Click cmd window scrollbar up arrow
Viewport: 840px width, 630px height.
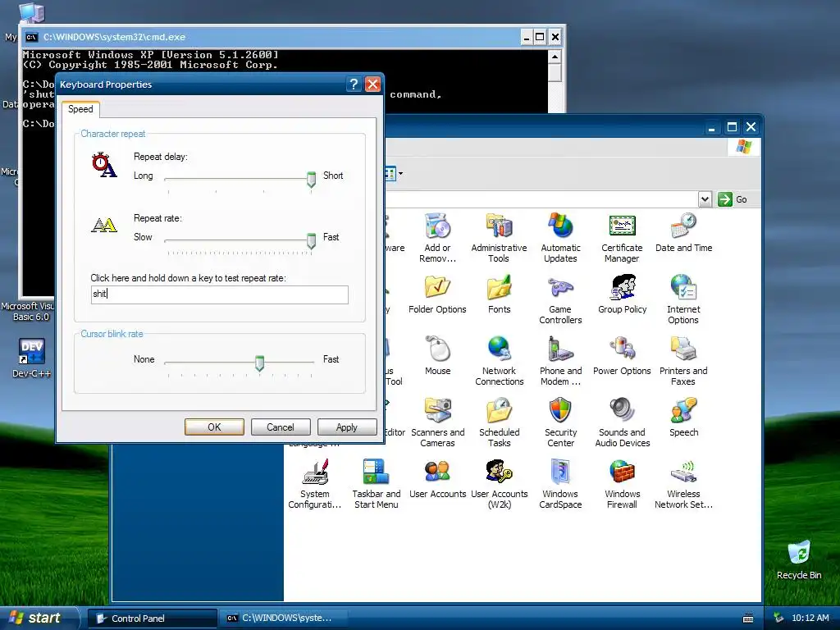tap(555, 57)
